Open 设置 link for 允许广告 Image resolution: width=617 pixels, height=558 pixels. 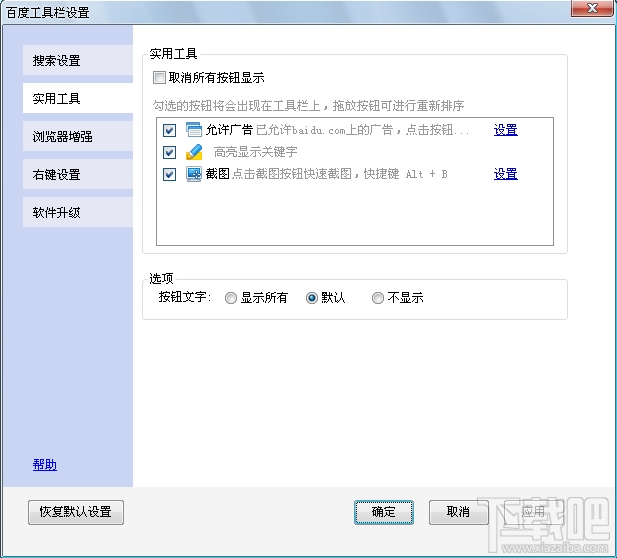coord(506,130)
